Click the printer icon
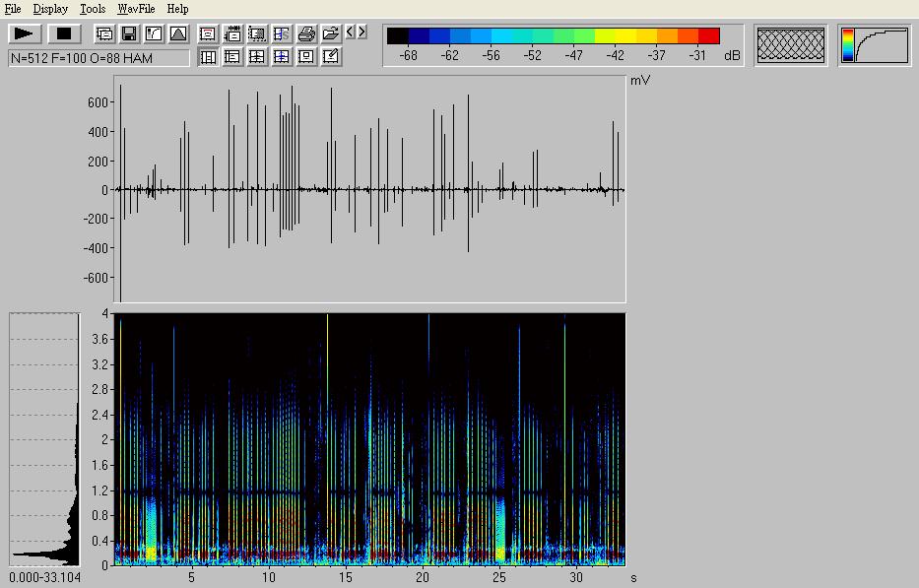Image resolution: width=919 pixels, height=588 pixels. 306,33
